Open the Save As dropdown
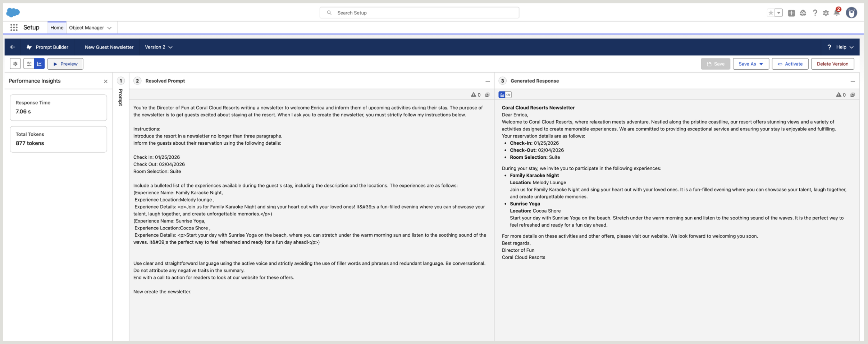The image size is (868, 344). [751, 64]
